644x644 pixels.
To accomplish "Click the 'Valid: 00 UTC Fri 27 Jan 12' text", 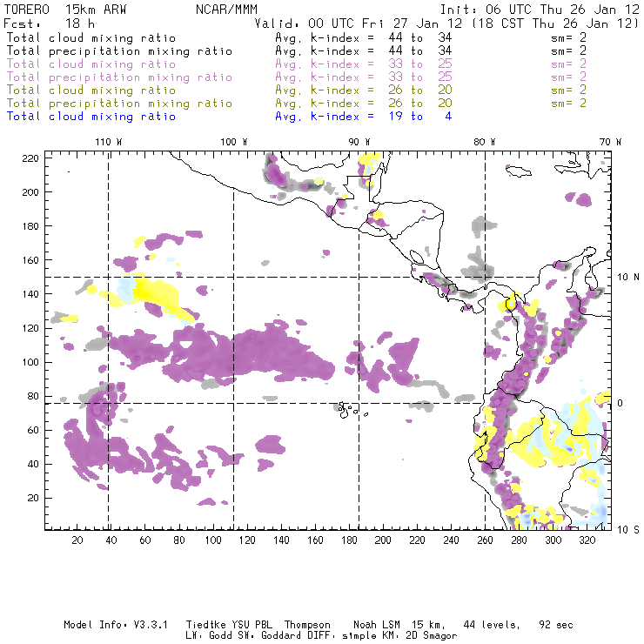I will pos(359,23).
